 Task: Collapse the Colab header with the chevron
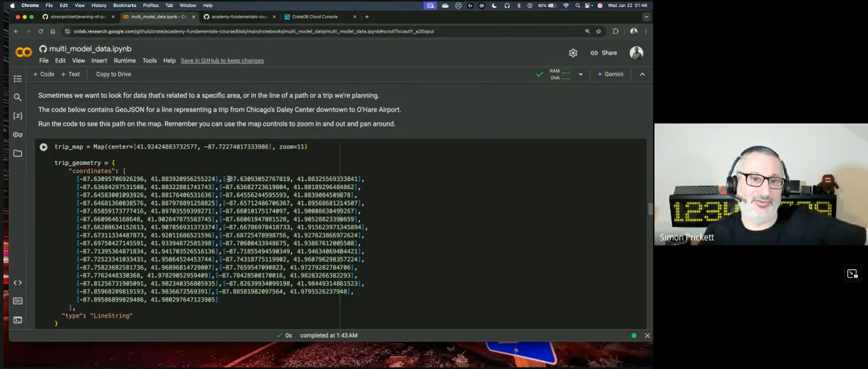pos(642,74)
